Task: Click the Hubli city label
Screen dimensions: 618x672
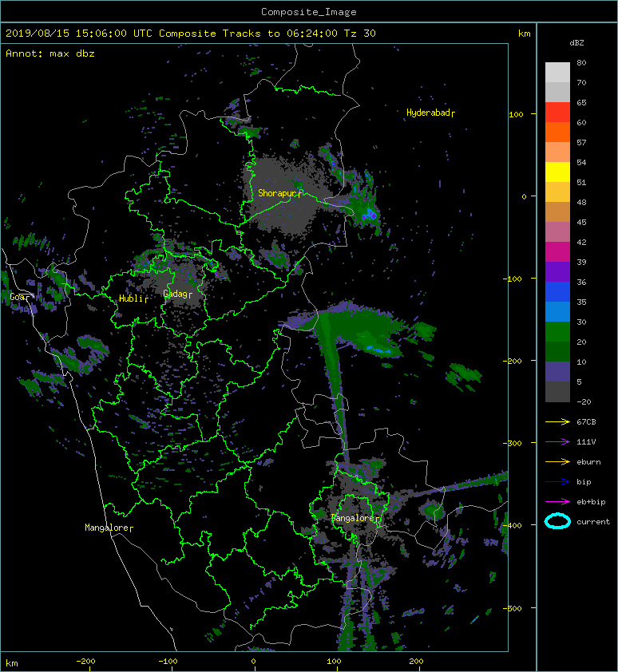Action: (x=133, y=298)
